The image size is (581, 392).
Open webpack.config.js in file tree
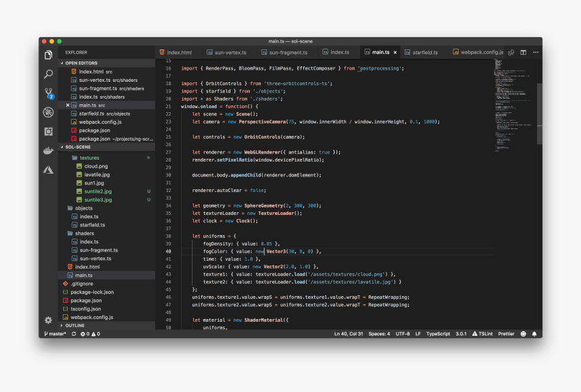pos(107,317)
